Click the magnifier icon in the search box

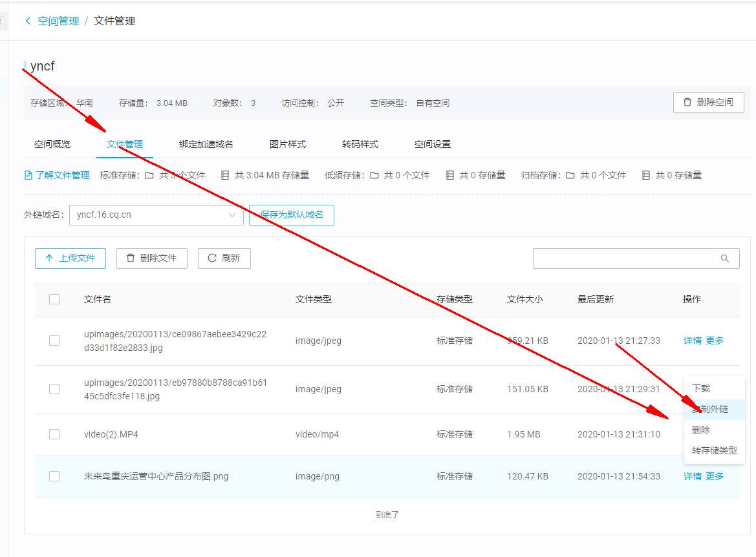(x=724, y=258)
